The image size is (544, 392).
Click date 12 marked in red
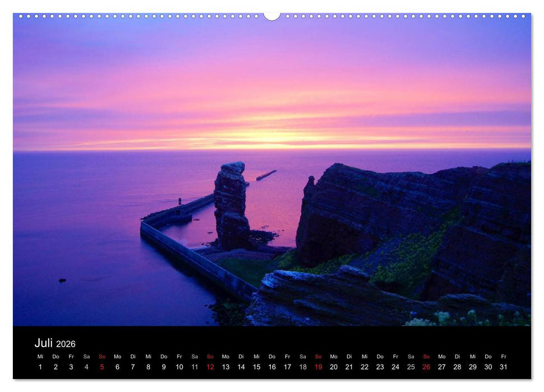210,367
